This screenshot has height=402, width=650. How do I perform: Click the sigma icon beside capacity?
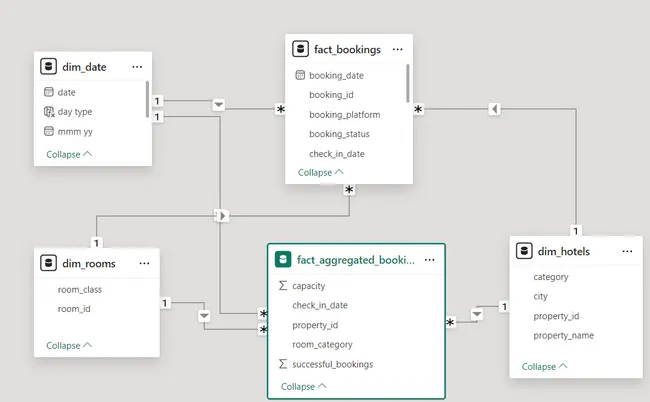[283, 286]
